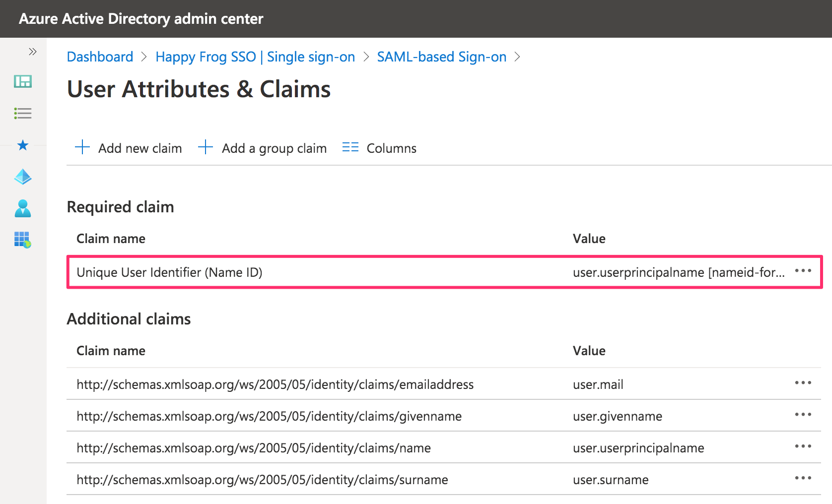The image size is (832, 504).
Task: Open SAML-based Sign-on breadcrumb link
Action: point(441,57)
